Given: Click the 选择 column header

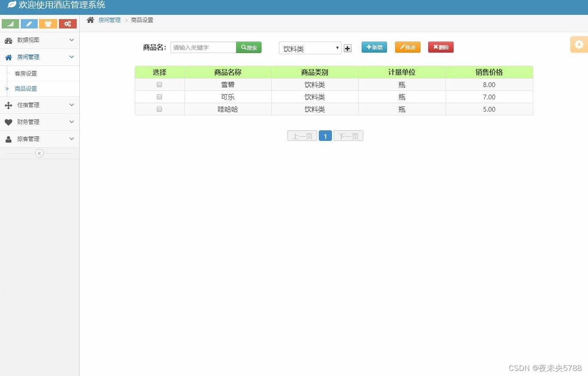Looking at the screenshot, I should [160, 72].
